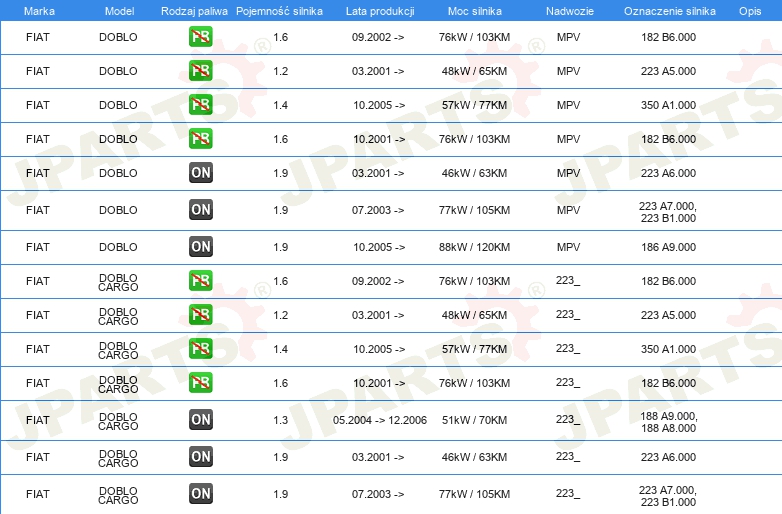Screen dimensions: 782x514
Task: Click the Pojemność silnika column header
Action: click(279, 11)
